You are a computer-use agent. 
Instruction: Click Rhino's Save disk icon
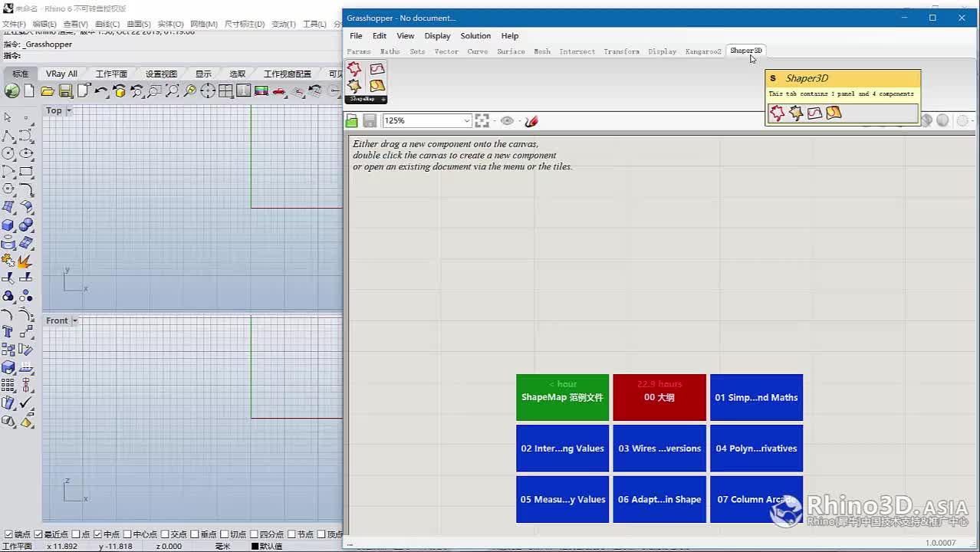(x=66, y=91)
